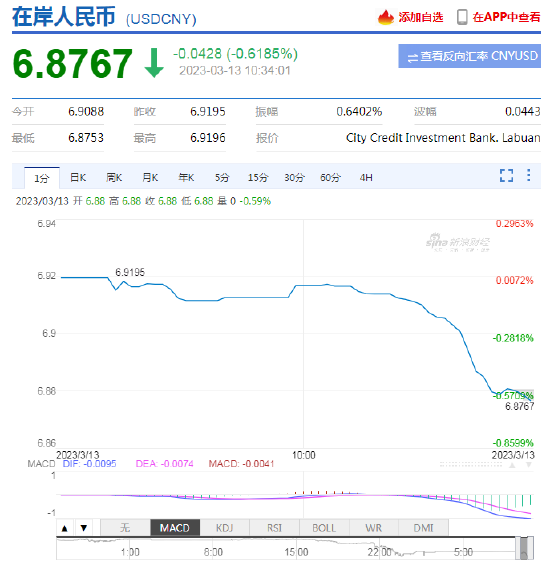550x562 pixels.
Task: Enter fullscreen chart mode
Action: 506,176
